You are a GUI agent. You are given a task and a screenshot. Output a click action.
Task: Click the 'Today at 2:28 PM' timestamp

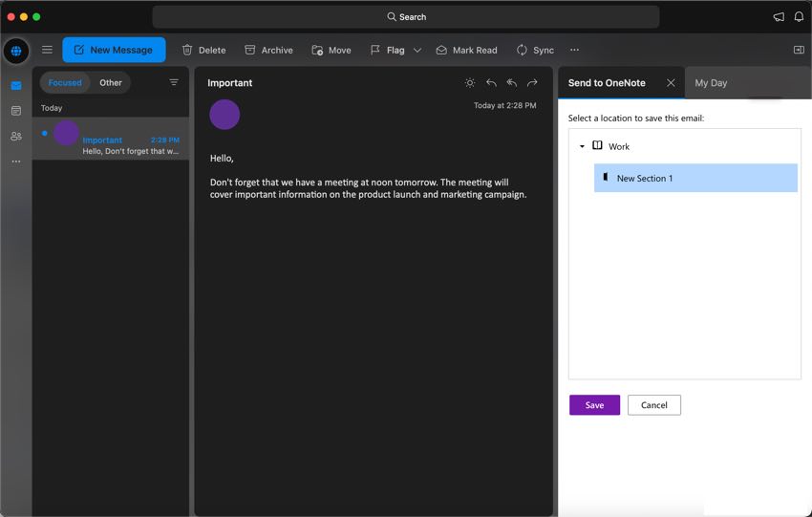[505, 105]
